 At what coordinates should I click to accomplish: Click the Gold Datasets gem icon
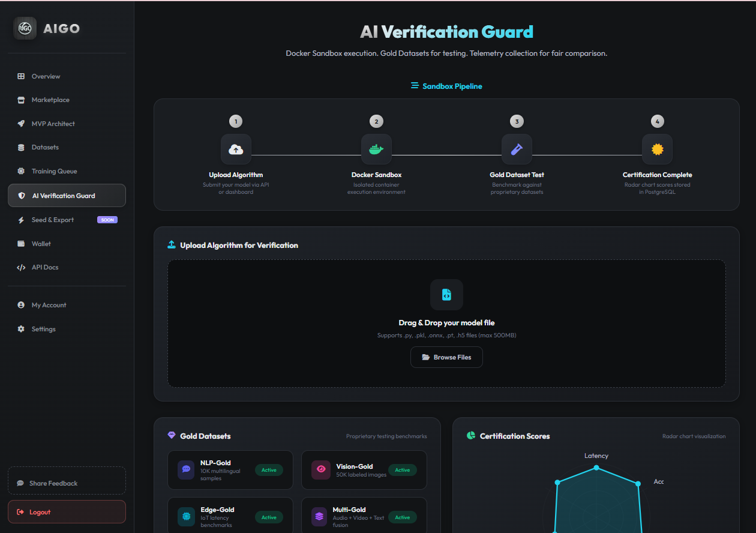click(x=172, y=436)
